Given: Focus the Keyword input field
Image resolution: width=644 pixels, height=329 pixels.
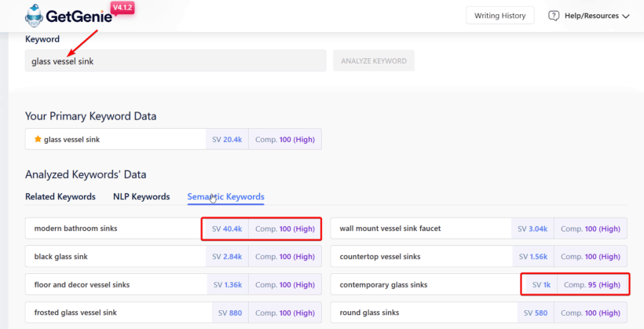Looking at the screenshot, I should (175, 61).
